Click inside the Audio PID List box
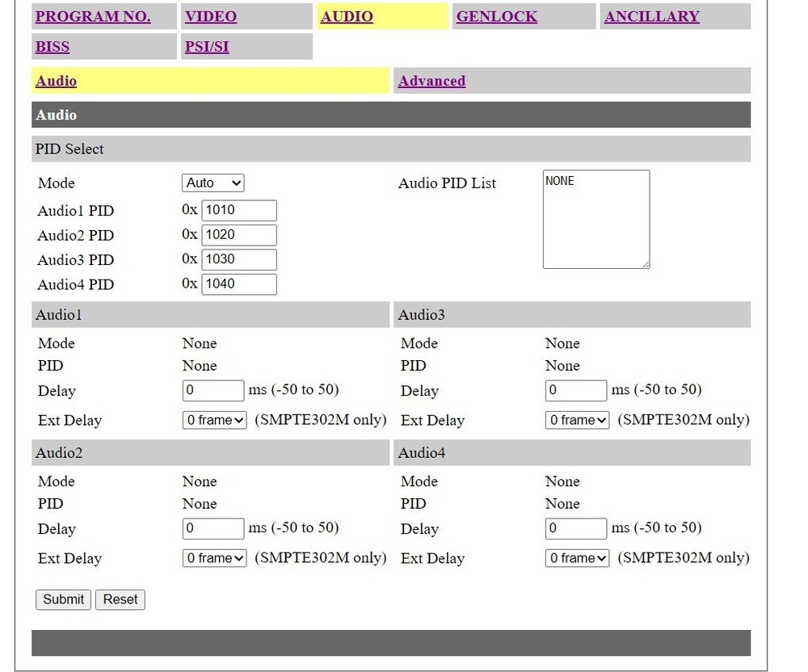This screenshot has height=672, width=808. 596,220
